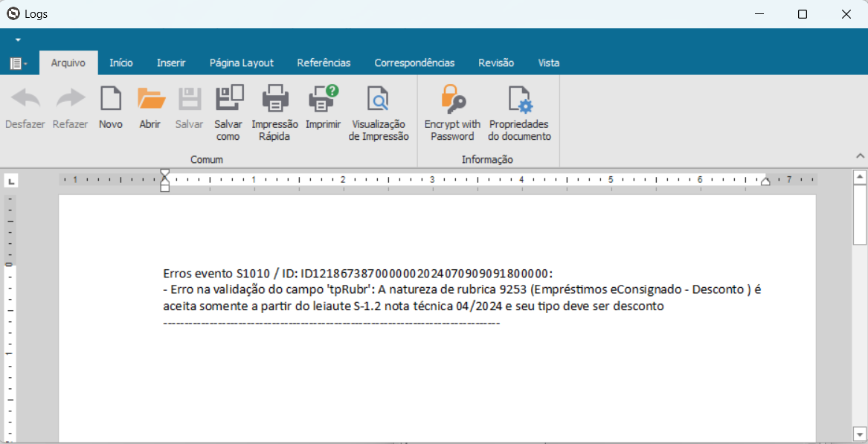The image size is (868, 444).
Task: Switch to the Início tab
Action: [x=120, y=63]
